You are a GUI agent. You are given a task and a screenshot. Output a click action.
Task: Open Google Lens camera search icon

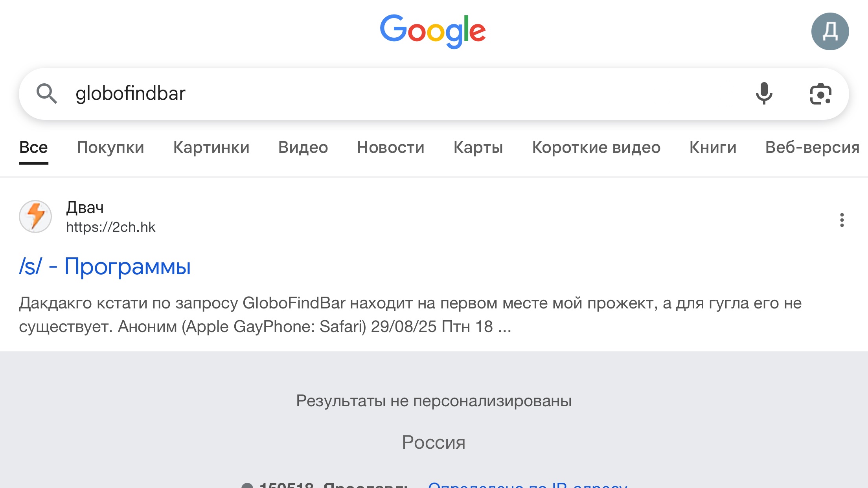pos(820,94)
